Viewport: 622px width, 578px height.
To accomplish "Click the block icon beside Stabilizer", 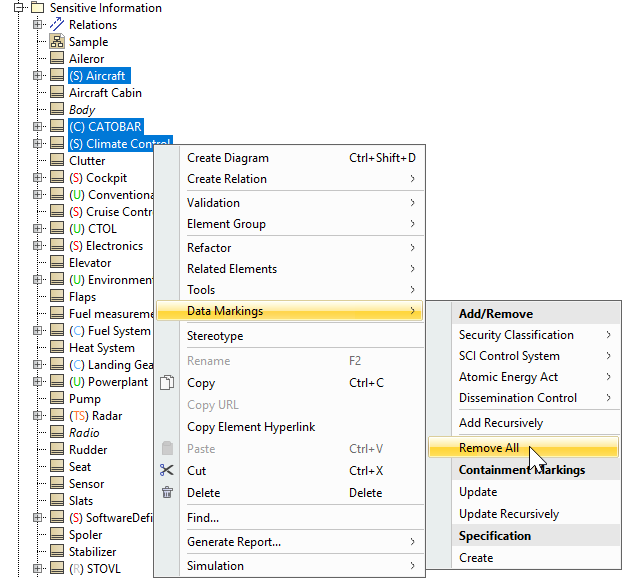I will pyautogui.click(x=57, y=551).
